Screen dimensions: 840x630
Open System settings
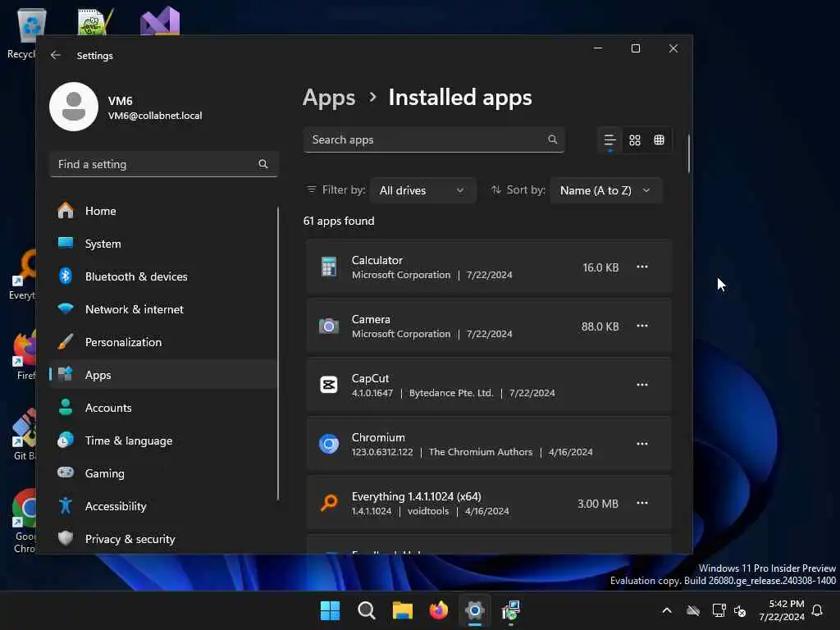[163, 243]
